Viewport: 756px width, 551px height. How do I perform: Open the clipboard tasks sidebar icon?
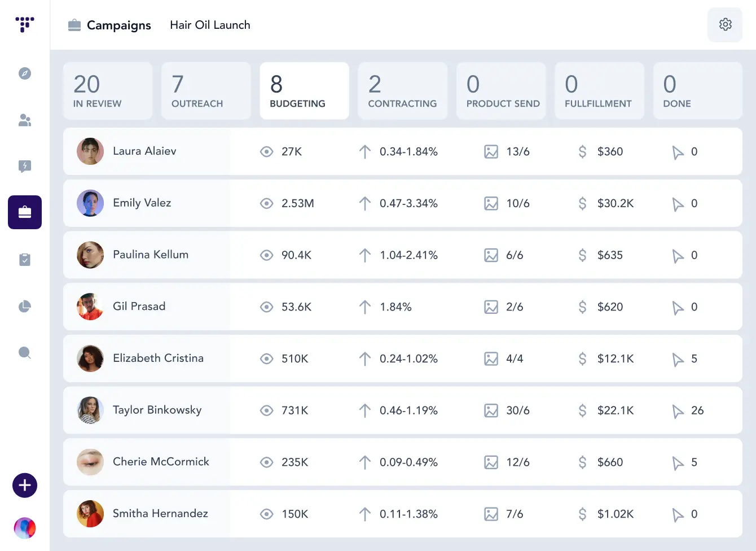[x=25, y=260]
